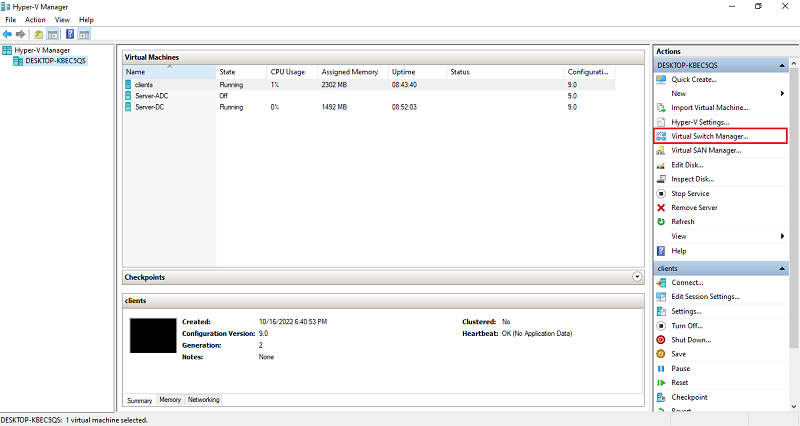
Task: Switch to the Summary tab
Action: click(139, 400)
